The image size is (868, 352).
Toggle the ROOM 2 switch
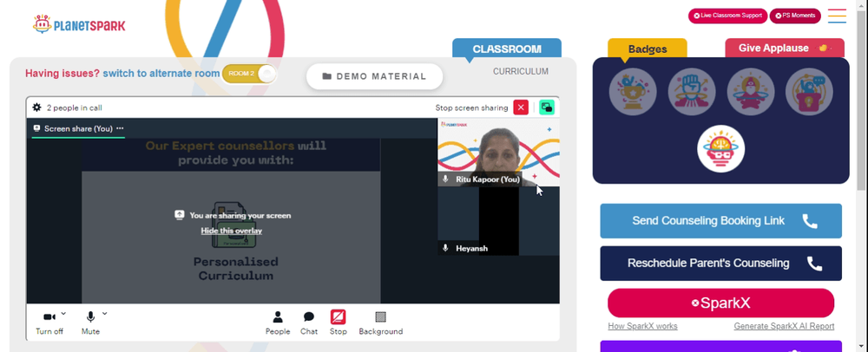[x=248, y=74]
